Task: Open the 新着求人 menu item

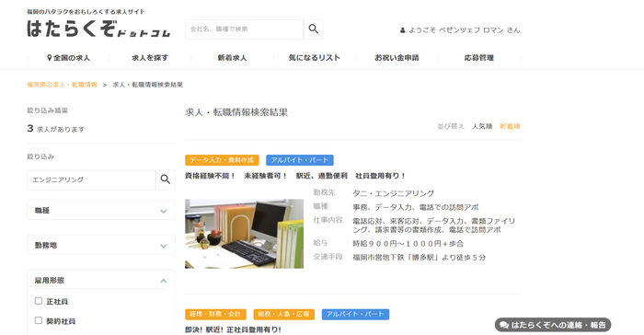Action: point(232,58)
